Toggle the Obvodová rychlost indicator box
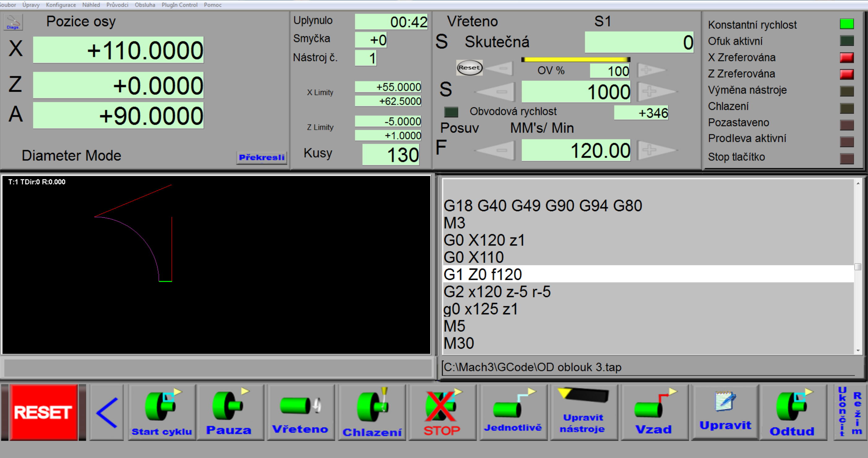 pyautogui.click(x=451, y=112)
